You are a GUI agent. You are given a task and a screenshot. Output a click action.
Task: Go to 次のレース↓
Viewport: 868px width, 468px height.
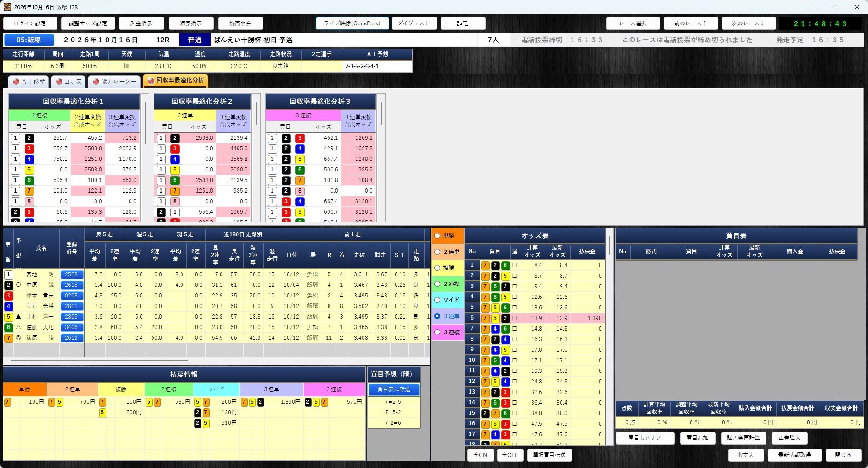click(x=748, y=23)
